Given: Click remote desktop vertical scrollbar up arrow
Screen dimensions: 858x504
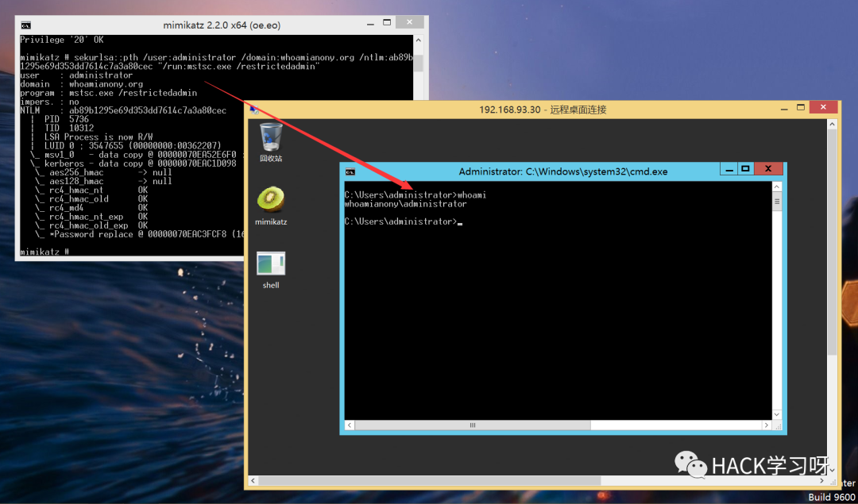Looking at the screenshot, I should (x=833, y=124).
